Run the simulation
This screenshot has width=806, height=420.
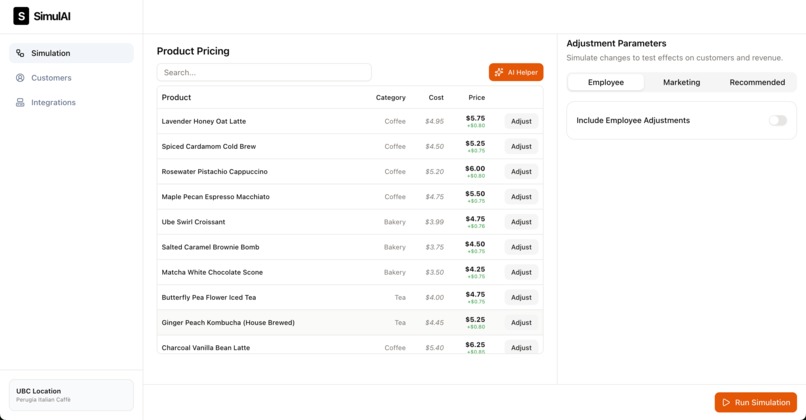(756, 403)
